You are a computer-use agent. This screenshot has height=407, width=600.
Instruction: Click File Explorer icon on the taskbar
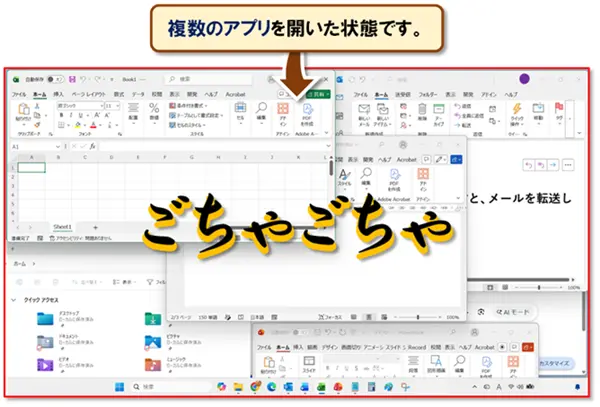pyautogui.click(x=238, y=387)
